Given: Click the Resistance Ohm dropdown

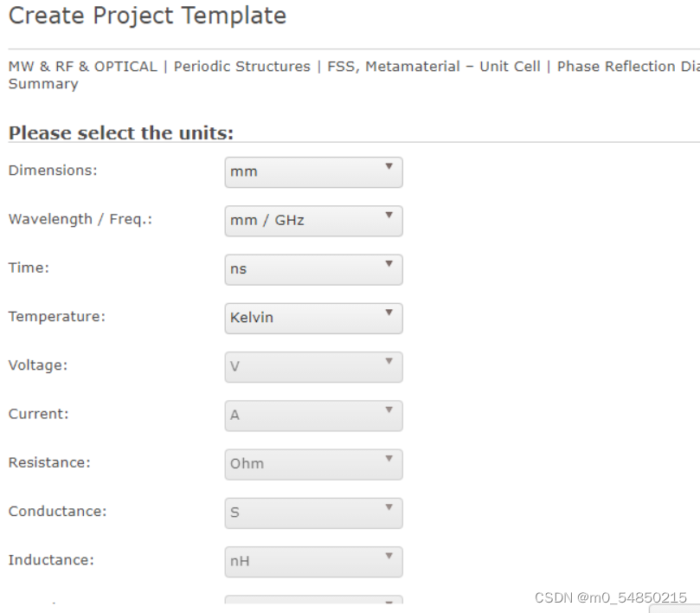Looking at the screenshot, I should pyautogui.click(x=312, y=463).
